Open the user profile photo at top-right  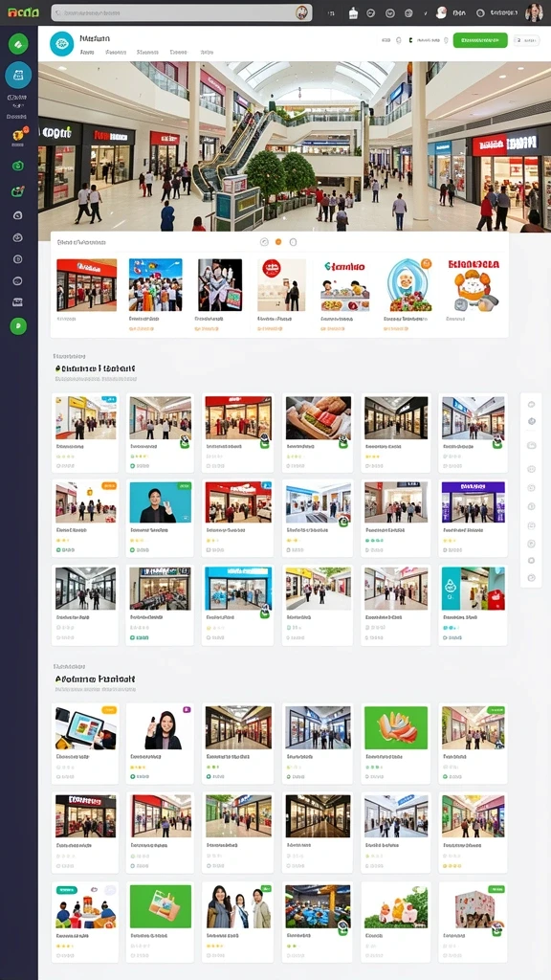pos(534,11)
